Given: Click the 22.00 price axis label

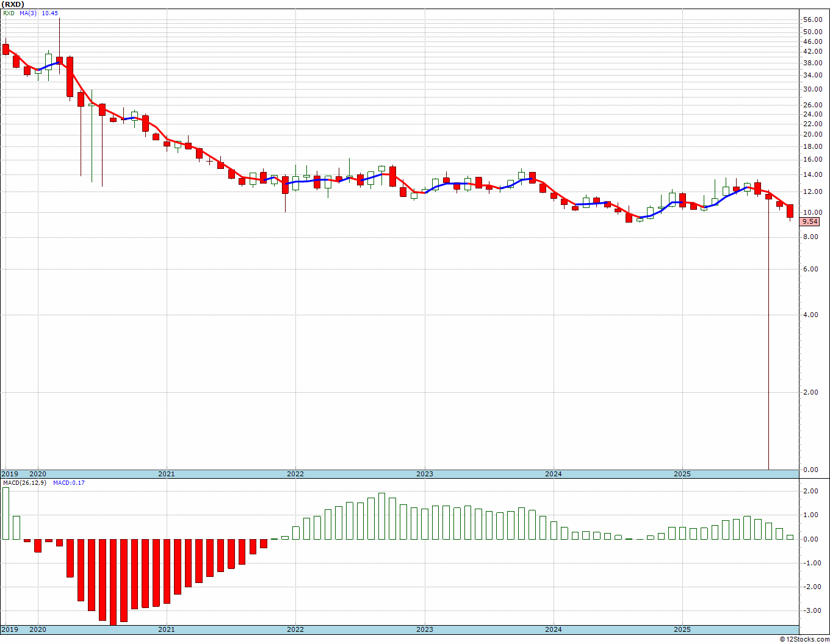Looking at the screenshot, I should point(812,124).
